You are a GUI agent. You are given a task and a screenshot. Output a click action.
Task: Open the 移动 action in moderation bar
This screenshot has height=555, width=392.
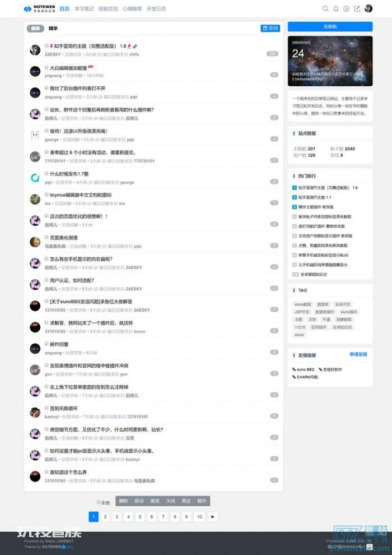pyautogui.click(x=139, y=501)
